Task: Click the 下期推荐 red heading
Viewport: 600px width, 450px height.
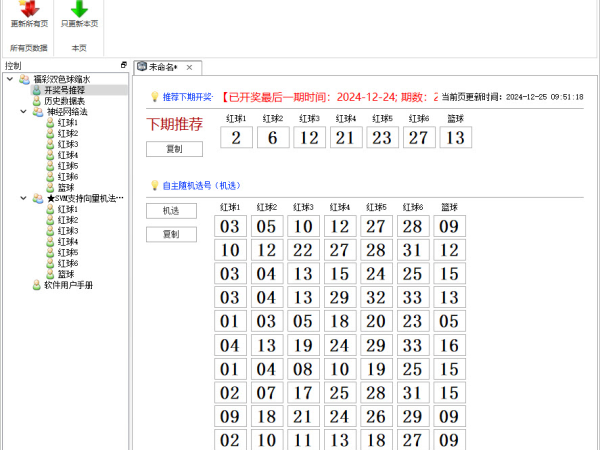Action: tap(174, 124)
